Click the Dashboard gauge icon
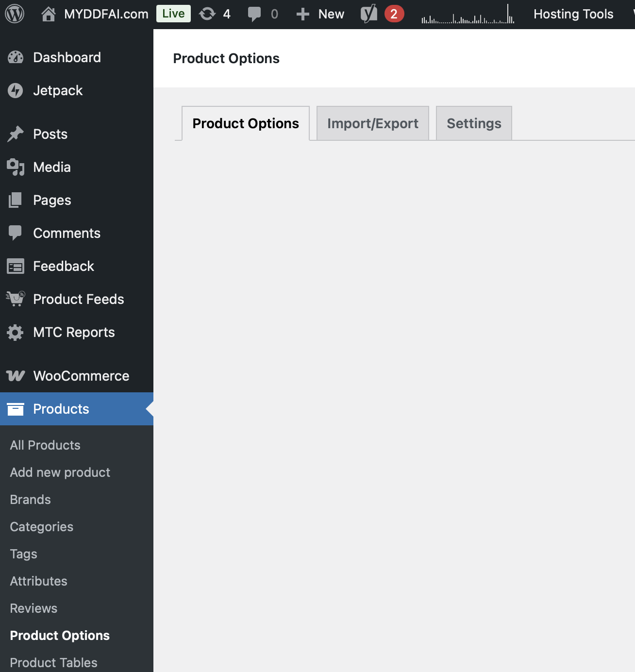The height and width of the screenshot is (672, 635). pos(16,57)
